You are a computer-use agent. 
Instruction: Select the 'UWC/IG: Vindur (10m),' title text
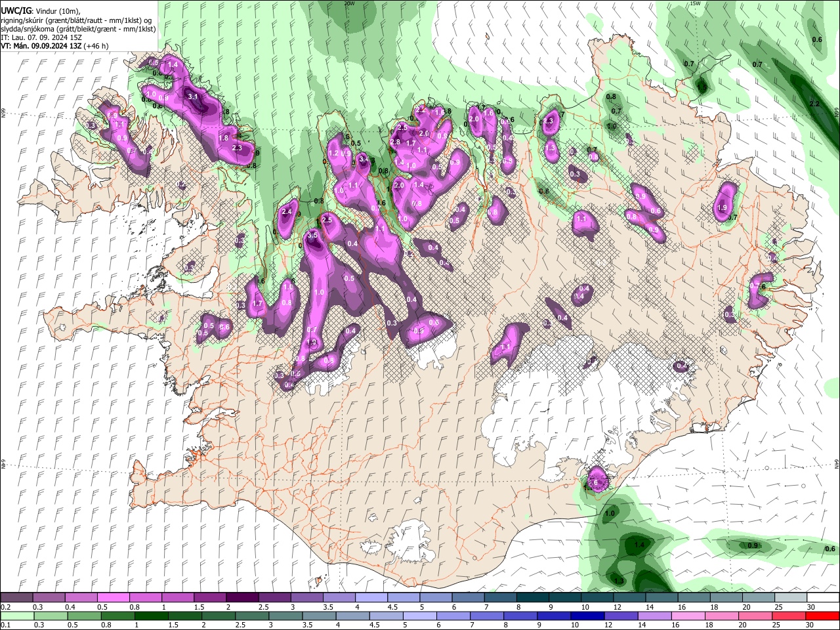(x=41, y=11)
